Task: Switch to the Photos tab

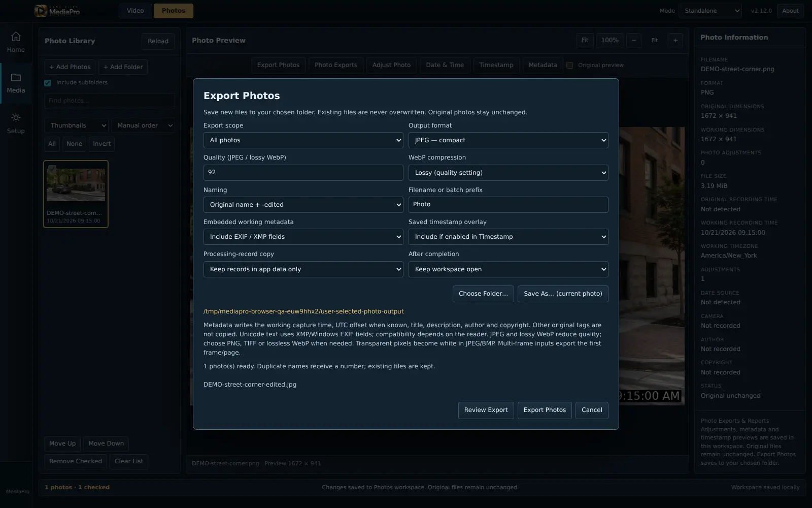Action: click(x=174, y=11)
